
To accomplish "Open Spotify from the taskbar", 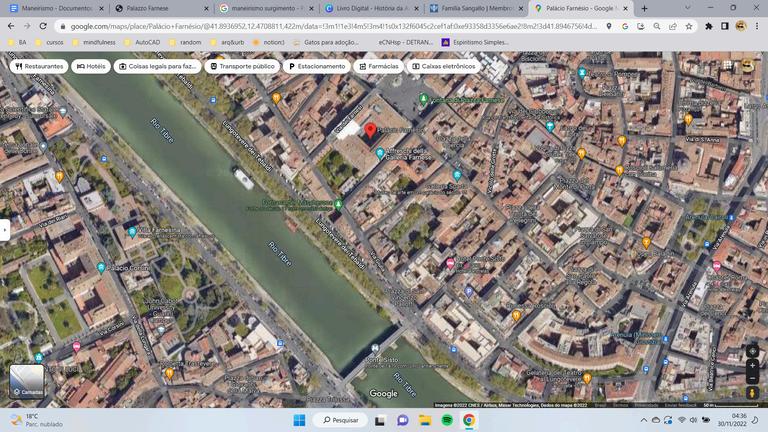I will coord(447,420).
